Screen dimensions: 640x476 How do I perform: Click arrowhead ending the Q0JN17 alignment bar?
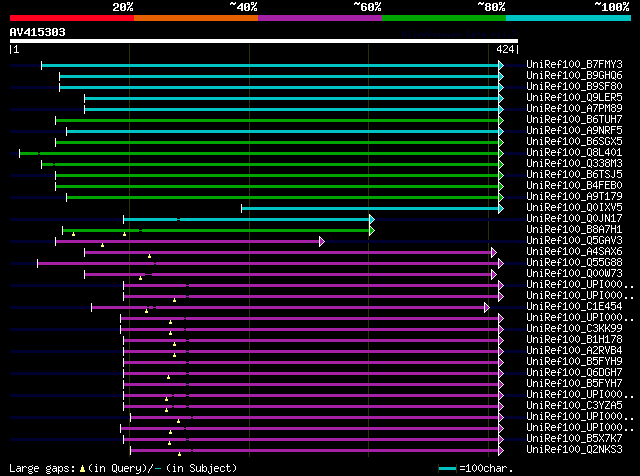click(x=371, y=219)
